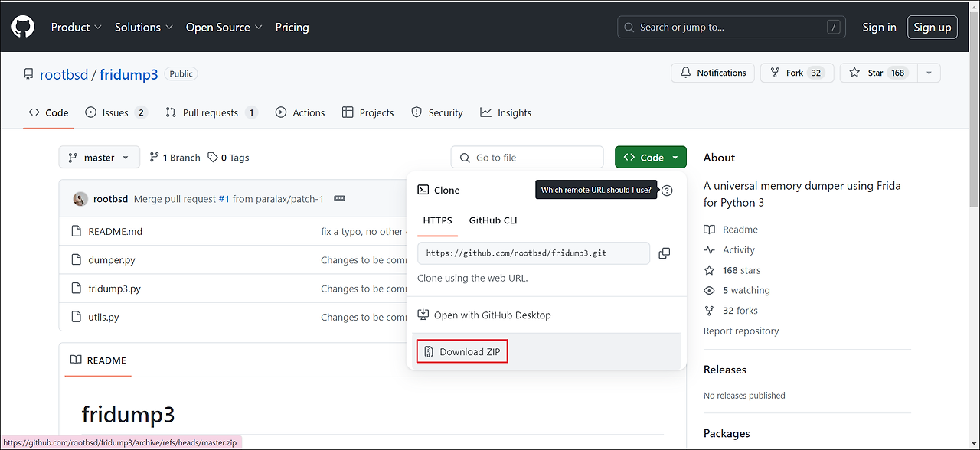The width and height of the screenshot is (980, 450).
Task: Switch to the Projects tab
Action: click(x=368, y=112)
